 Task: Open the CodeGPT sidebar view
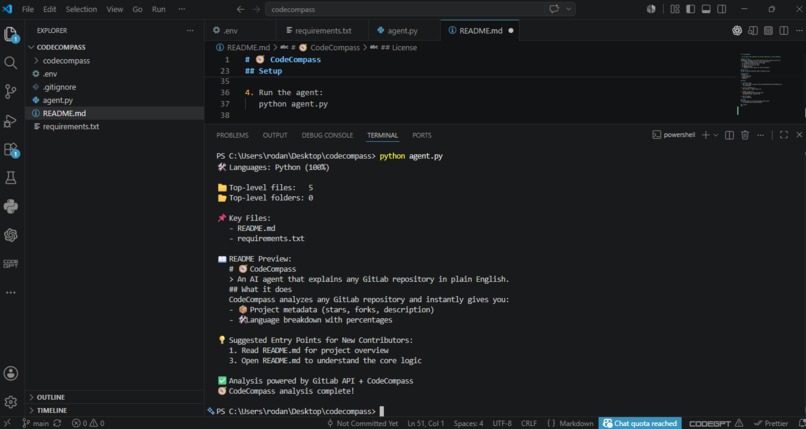click(10, 264)
